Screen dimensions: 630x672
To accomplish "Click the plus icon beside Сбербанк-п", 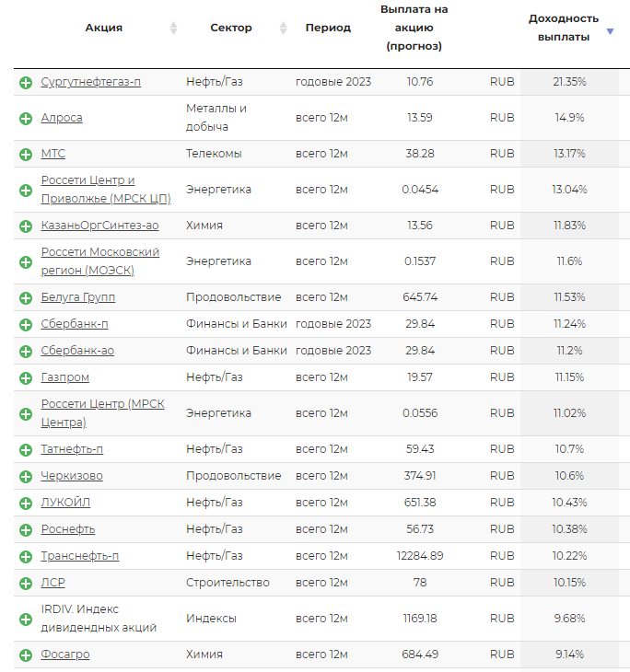I will click(26, 324).
